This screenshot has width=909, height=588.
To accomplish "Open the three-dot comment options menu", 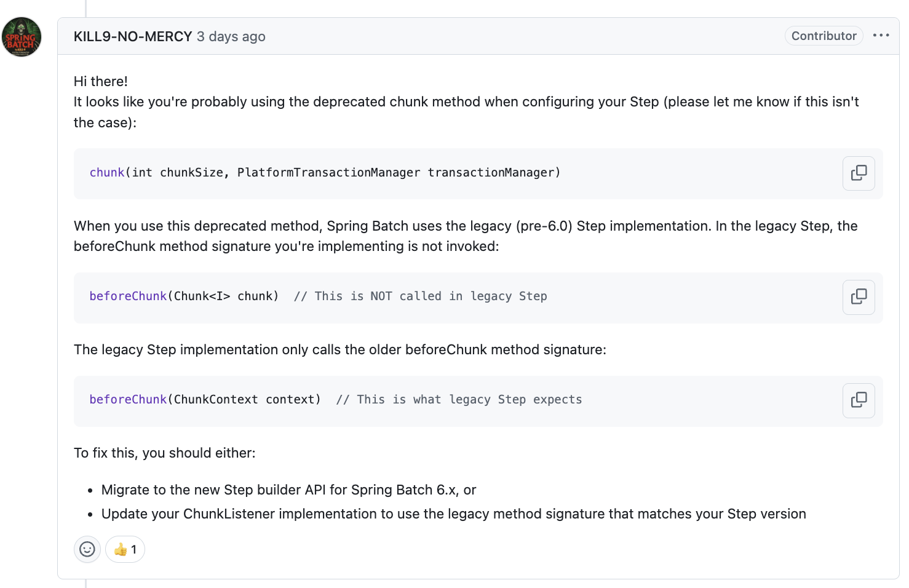I will pos(881,36).
